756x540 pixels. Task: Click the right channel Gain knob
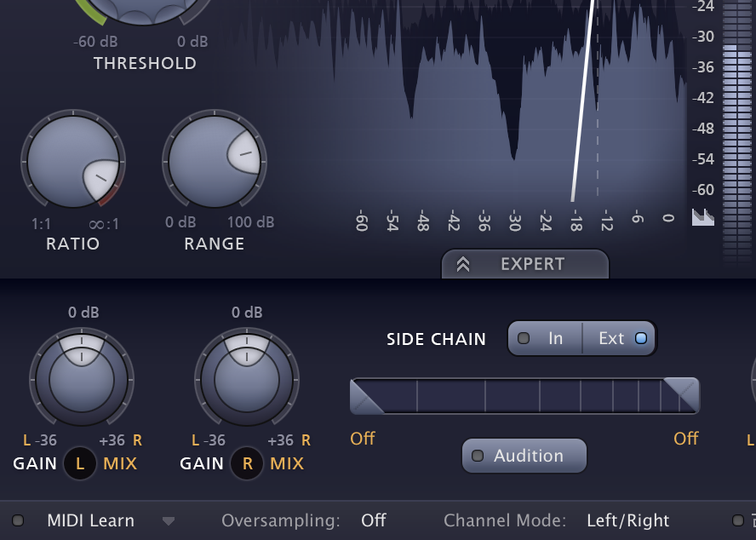[246, 376]
